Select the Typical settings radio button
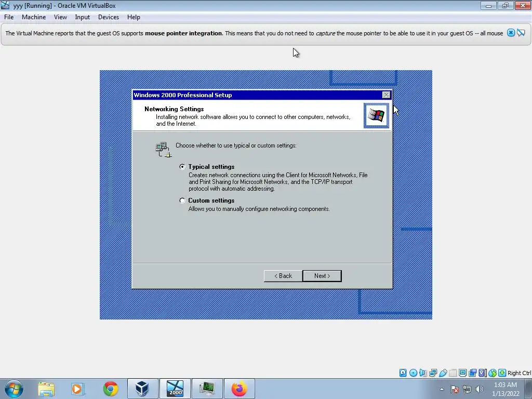This screenshot has width=532, height=399. [182, 167]
